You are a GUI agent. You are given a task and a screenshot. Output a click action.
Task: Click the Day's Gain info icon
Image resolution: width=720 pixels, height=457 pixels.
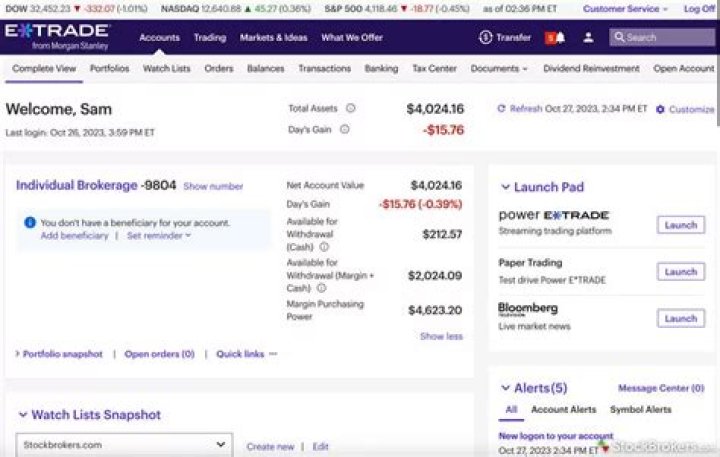[x=344, y=130]
